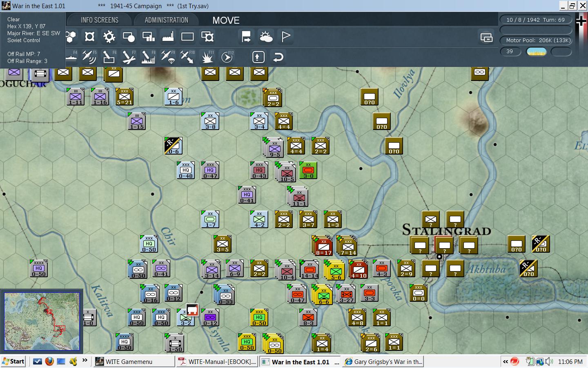Show the factory locations icon

(x=168, y=37)
